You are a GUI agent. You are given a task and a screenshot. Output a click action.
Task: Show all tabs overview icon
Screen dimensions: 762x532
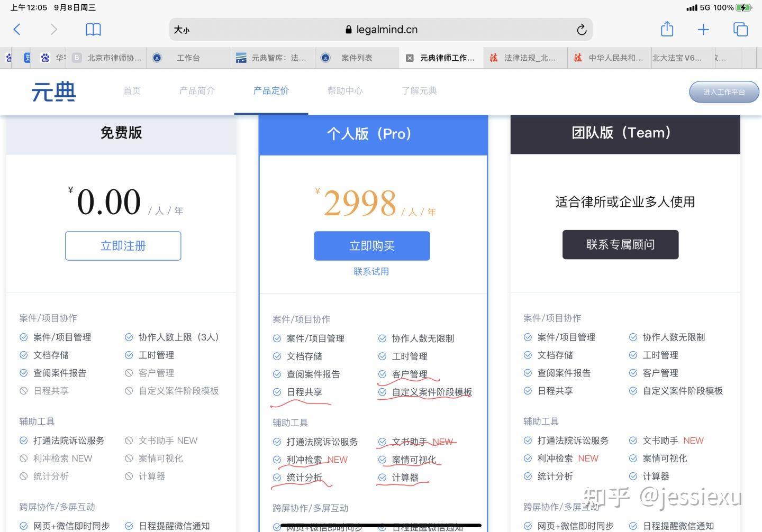pyautogui.click(x=740, y=29)
